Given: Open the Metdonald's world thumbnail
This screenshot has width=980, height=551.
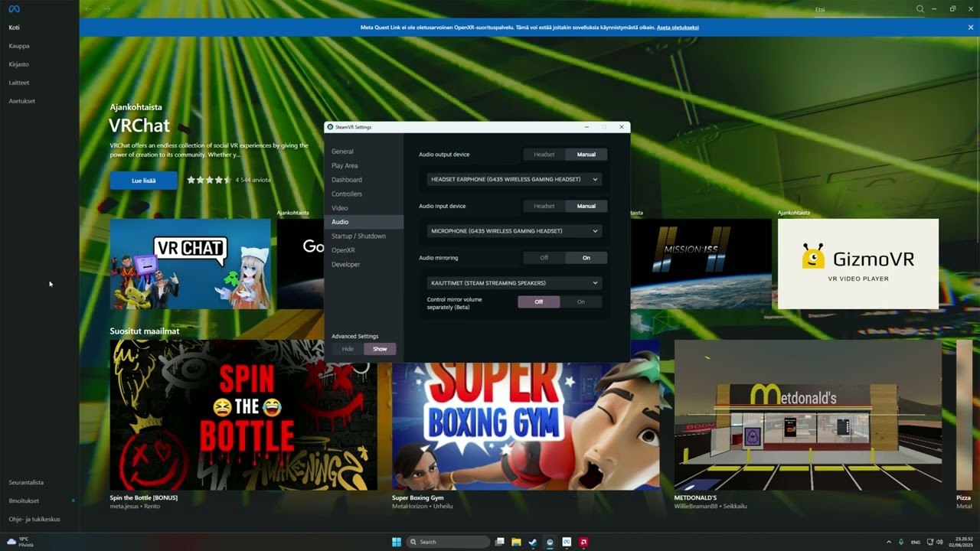Looking at the screenshot, I should pos(808,415).
